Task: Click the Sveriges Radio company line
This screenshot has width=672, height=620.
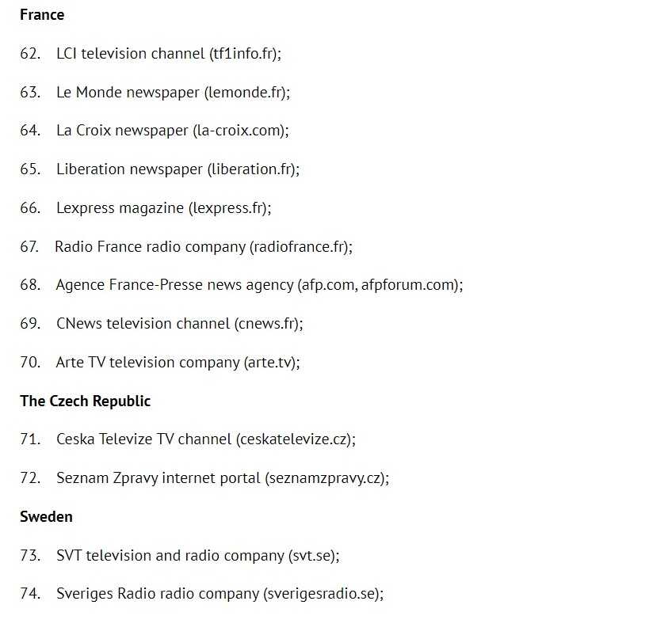Action: pyautogui.click(x=201, y=594)
